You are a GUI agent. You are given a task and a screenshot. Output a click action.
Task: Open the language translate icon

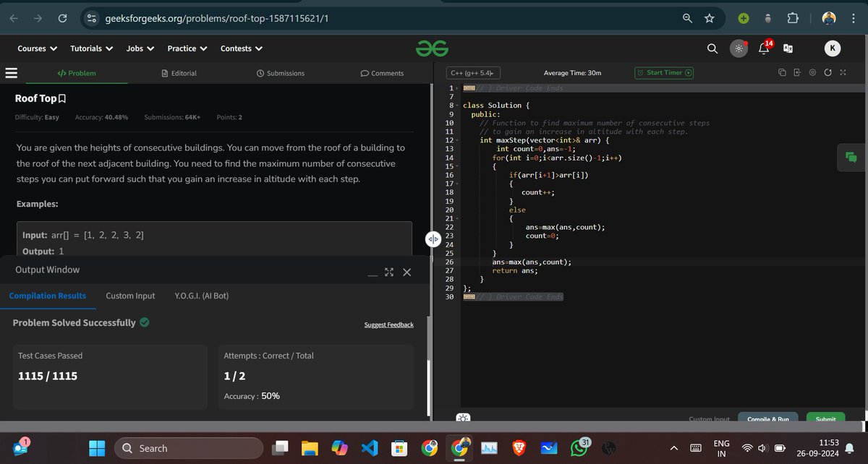(x=788, y=48)
